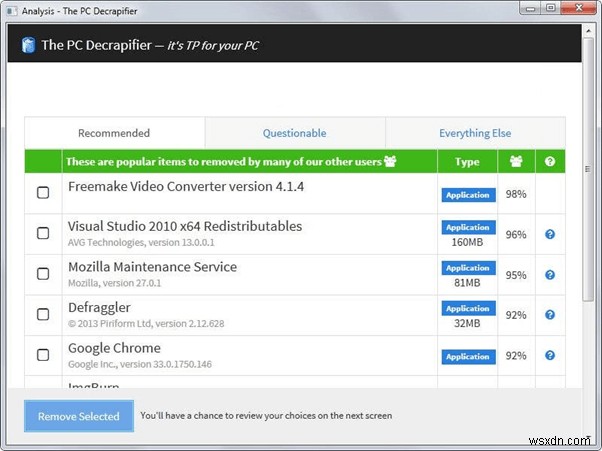
Task: Go to the Everything Else tab
Action: 475,133
